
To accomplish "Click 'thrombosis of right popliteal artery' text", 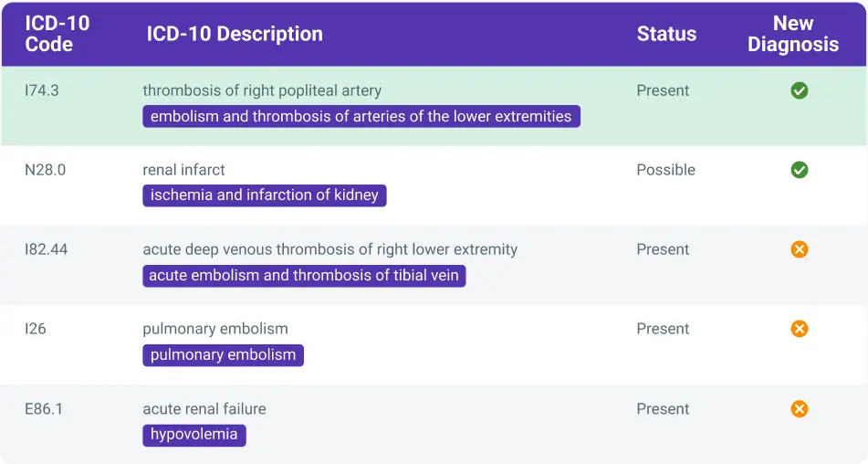I will click(262, 90).
